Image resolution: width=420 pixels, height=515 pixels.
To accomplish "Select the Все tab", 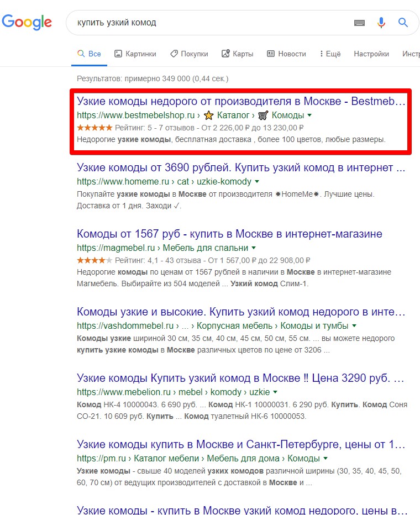I will pos(89,54).
